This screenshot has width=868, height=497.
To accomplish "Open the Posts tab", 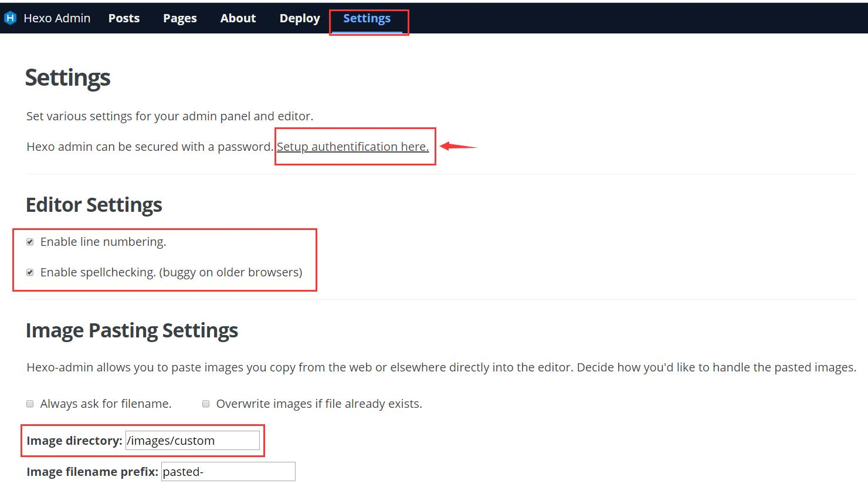I will (x=124, y=18).
